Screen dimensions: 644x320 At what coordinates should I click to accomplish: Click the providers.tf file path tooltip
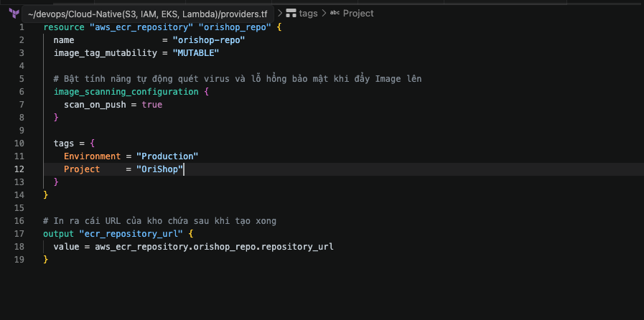click(158, 14)
